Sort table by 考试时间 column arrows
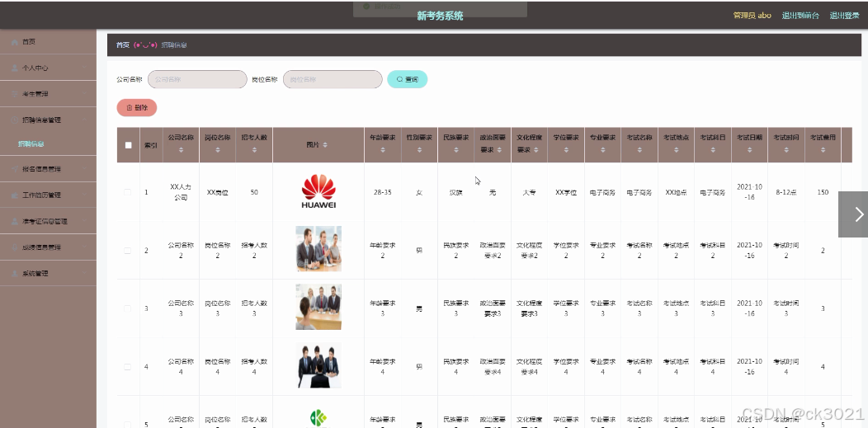 pos(786,150)
